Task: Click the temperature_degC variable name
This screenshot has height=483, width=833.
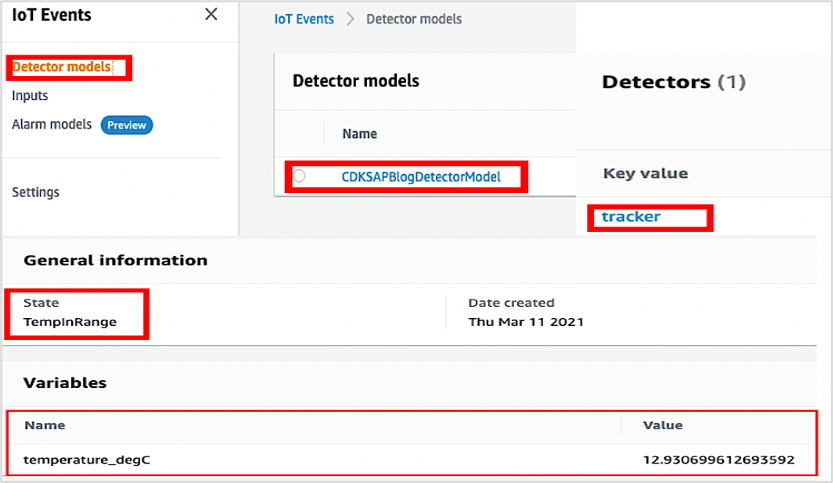Action: 87,460
